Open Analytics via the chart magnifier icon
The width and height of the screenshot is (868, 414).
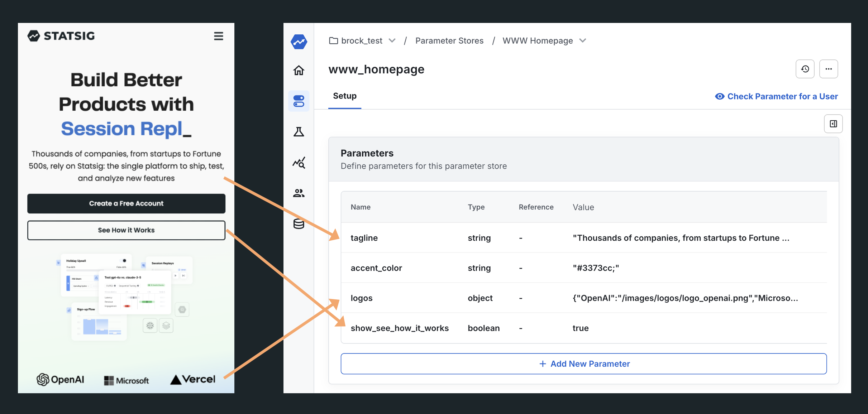(299, 162)
